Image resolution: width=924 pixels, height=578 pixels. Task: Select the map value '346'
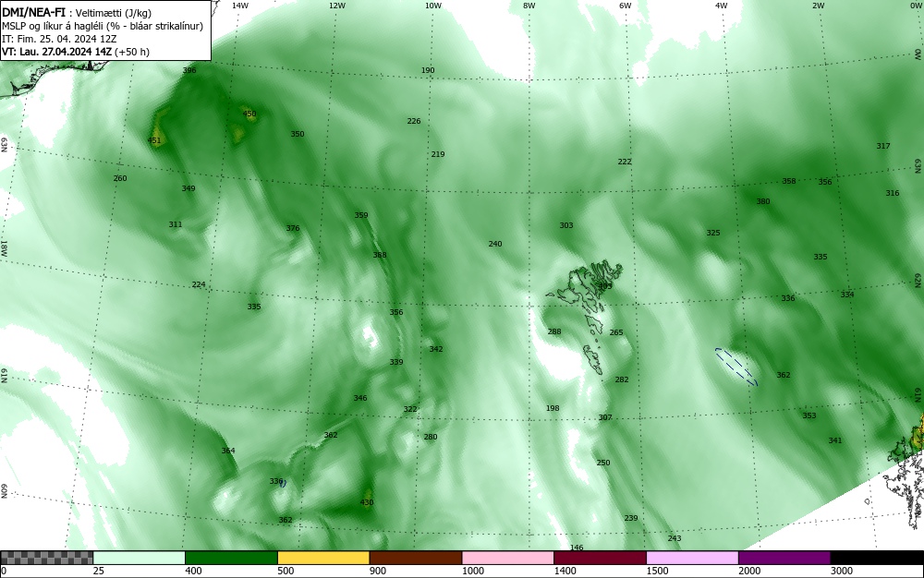[x=360, y=398]
